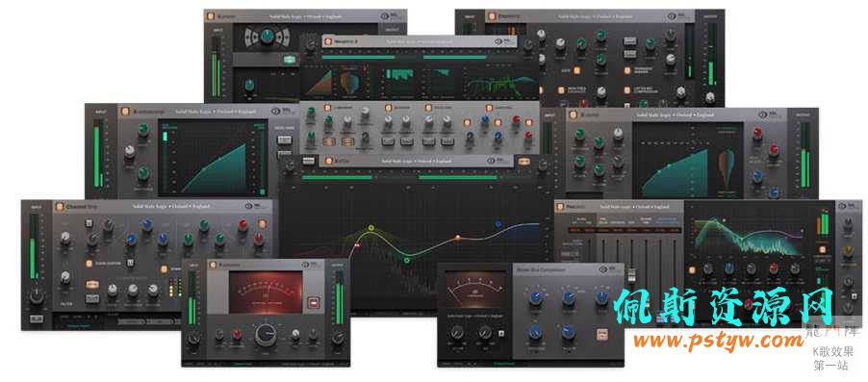The width and height of the screenshot is (868, 382).
Task: Toggle the Vocalstrip 2 title bar power icon
Action: point(328,41)
